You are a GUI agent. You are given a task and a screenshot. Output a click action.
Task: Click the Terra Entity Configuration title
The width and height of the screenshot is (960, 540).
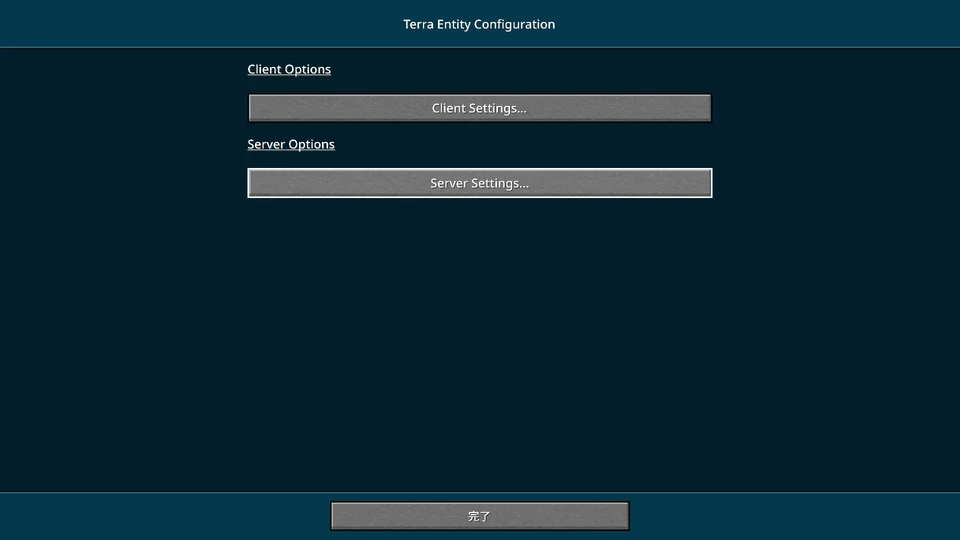(x=479, y=24)
